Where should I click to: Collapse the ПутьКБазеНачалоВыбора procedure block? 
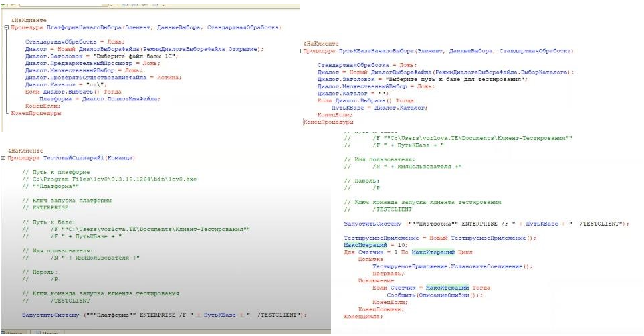300,50
